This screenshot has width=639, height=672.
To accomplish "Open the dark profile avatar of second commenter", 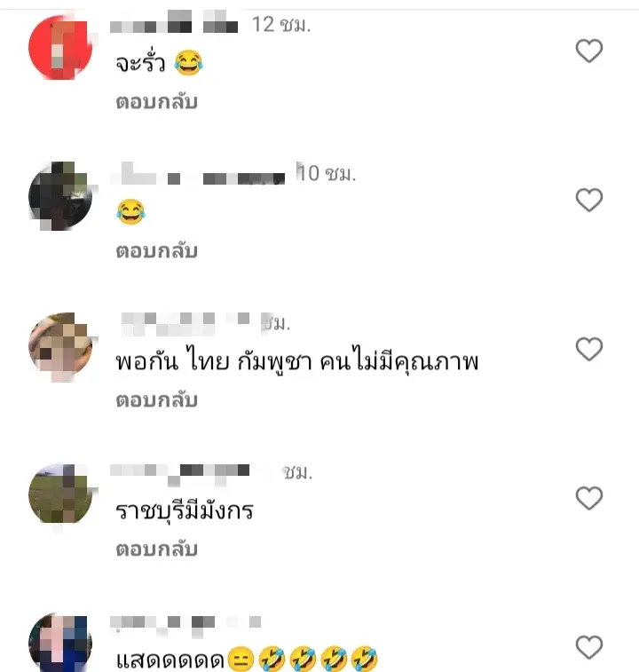I will [60, 196].
